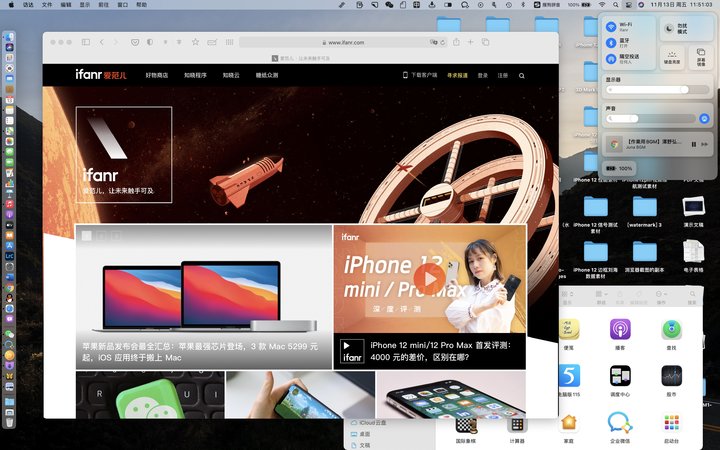Open Launchpad app in Finder window
The width and height of the screenshot is (720, 450).
coord(671,422)
